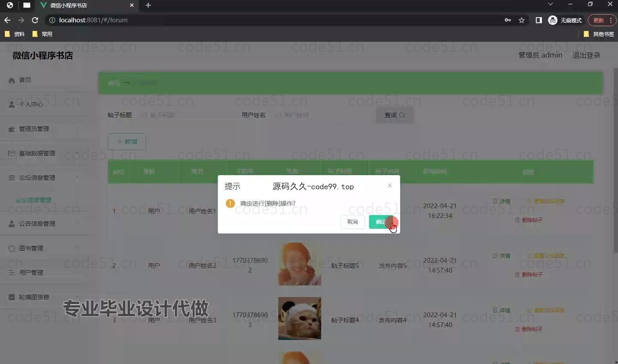Screen dimensions: 618x364
Task: Click 取消 in the delete confirmation dialog
Action: pyautogui.click(x=352, y=222)
